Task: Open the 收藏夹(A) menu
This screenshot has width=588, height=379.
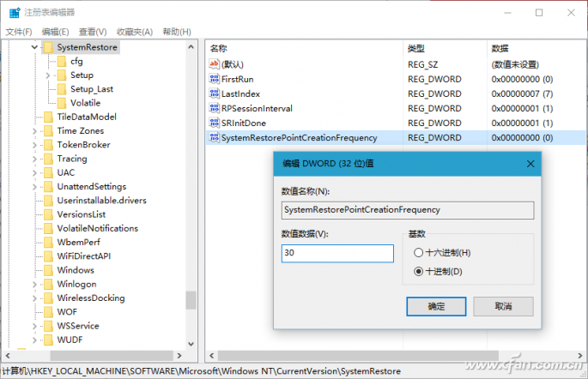Action: tap(135, 32)
